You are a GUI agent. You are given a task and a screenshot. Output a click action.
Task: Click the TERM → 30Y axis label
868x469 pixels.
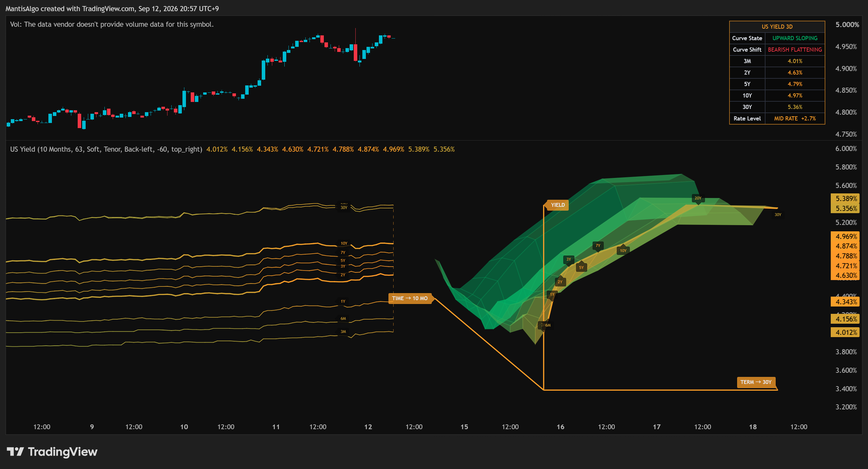(x=756, y=382)
